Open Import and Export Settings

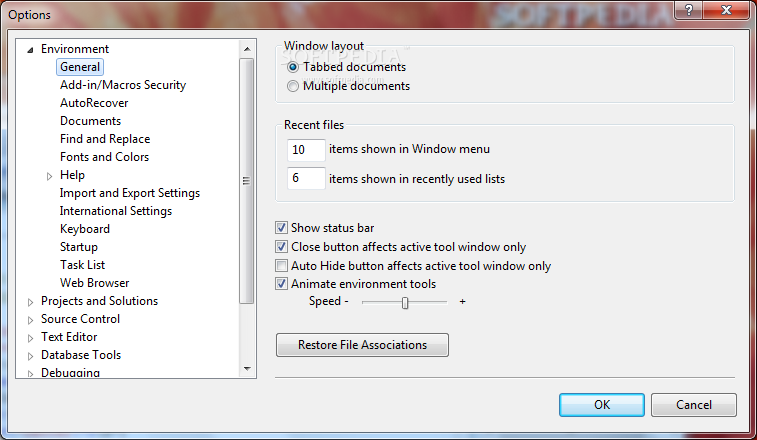click(129, 193)
